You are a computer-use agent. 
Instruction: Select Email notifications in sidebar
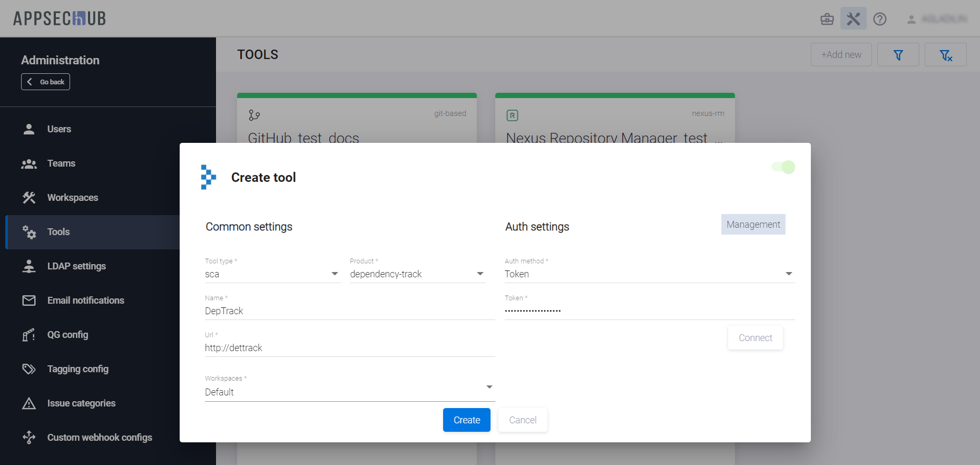85,301
